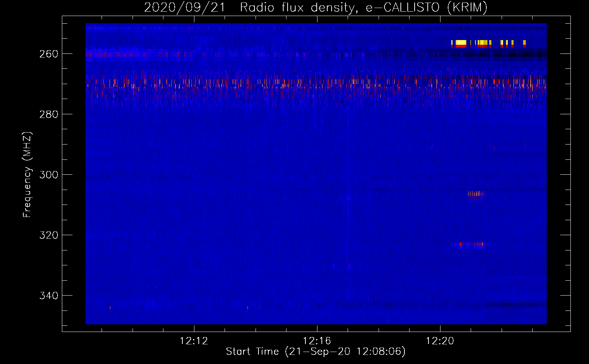Click the orange burst near 306 MHz

tap(477, 195)
